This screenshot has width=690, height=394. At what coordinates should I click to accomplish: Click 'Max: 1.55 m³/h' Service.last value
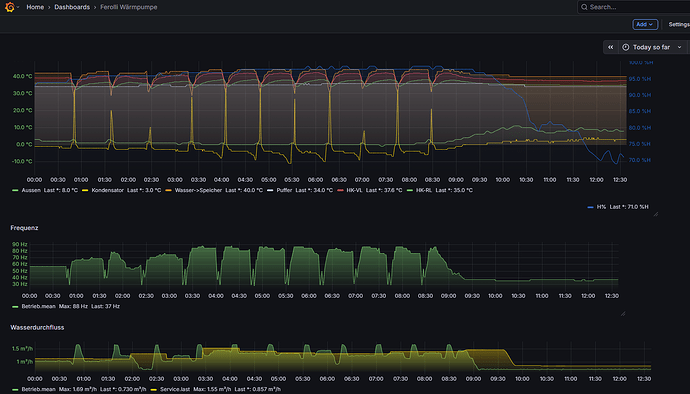click(212, 389)
